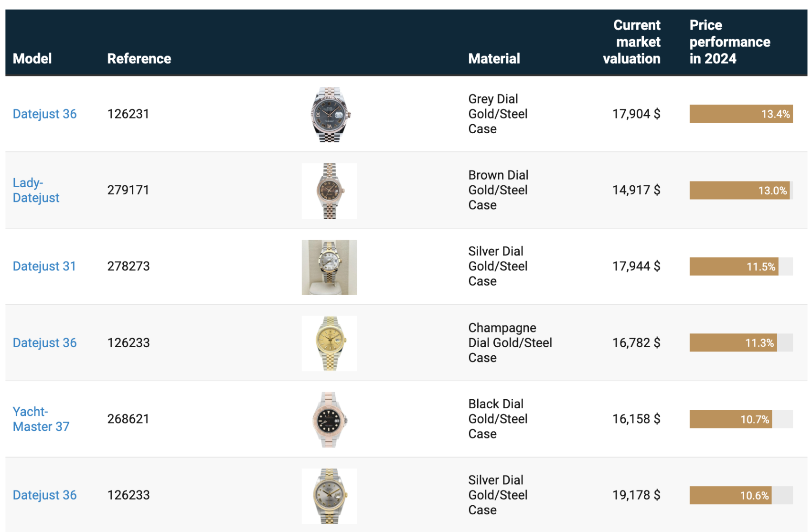Open the Lady-Datejust model link

36,190
